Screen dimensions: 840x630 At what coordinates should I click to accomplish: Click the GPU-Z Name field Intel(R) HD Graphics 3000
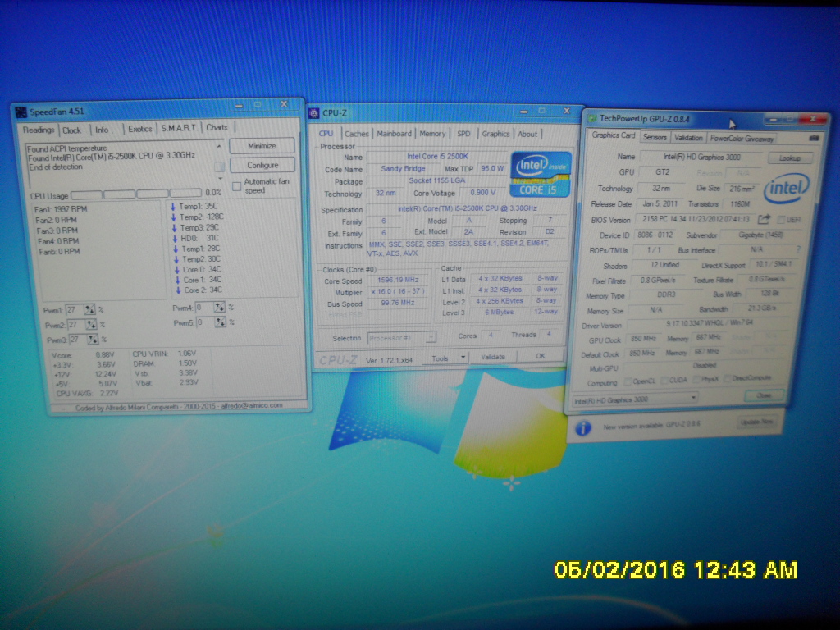point(702,157)
